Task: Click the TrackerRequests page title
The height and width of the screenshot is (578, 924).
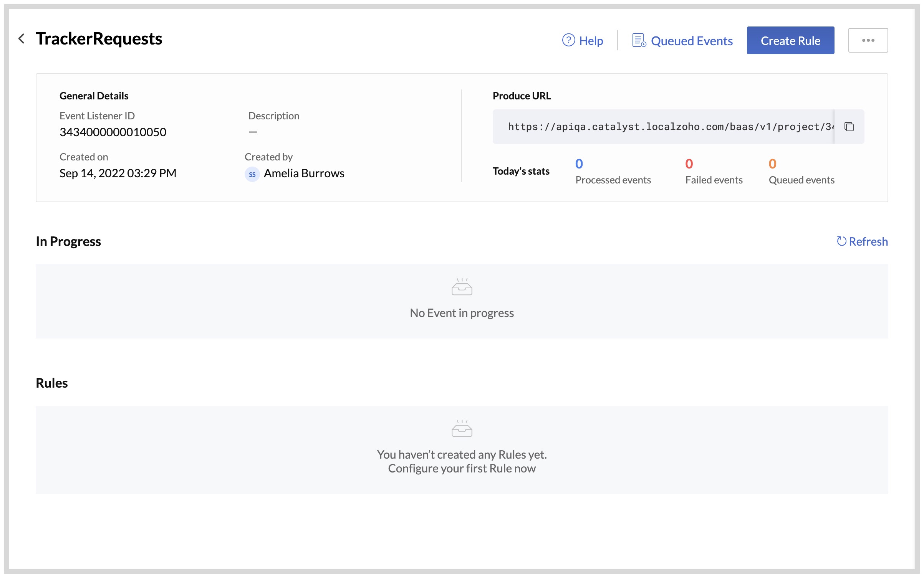Action: (x=99, y=39)
